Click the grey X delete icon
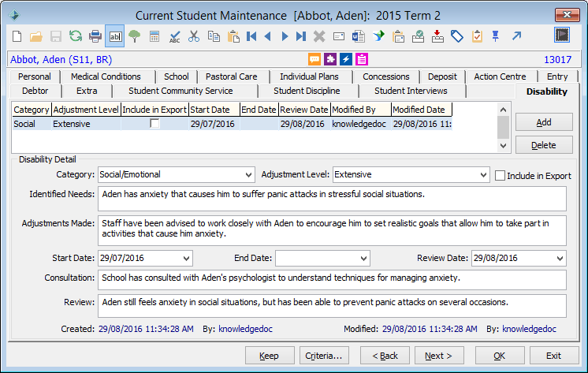 [x=319, y=36]
